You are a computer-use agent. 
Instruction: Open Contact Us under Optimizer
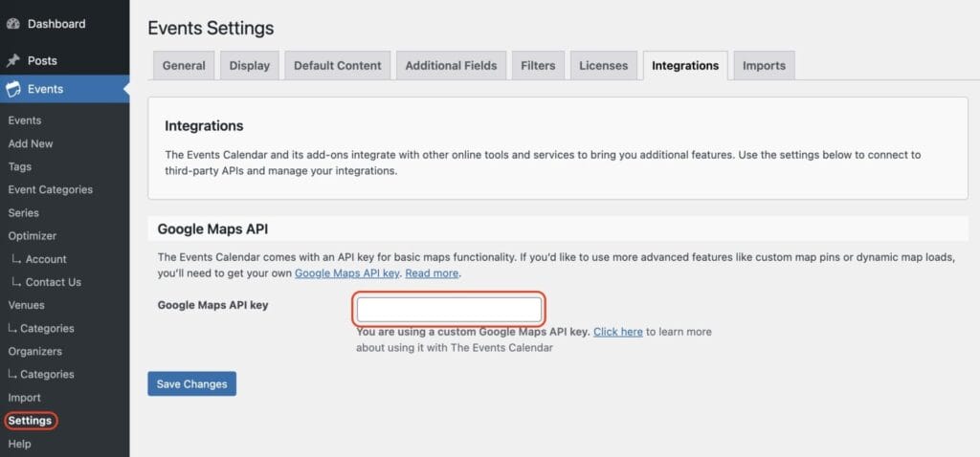point(54,282)
